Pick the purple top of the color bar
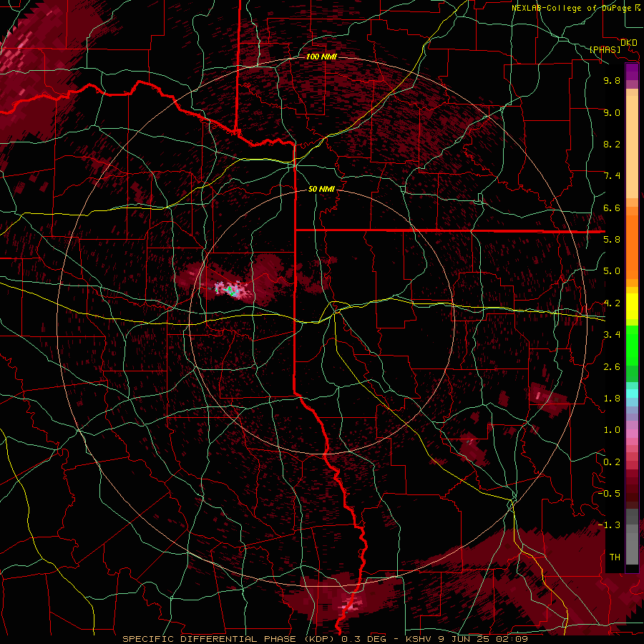Screen dimensions: 644x644 pyautogui.click(x=632, y=72)
